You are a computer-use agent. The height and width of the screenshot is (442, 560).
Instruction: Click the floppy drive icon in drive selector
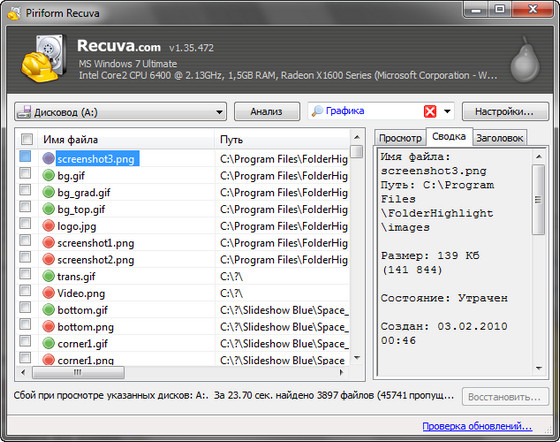[x=24, y=112]
